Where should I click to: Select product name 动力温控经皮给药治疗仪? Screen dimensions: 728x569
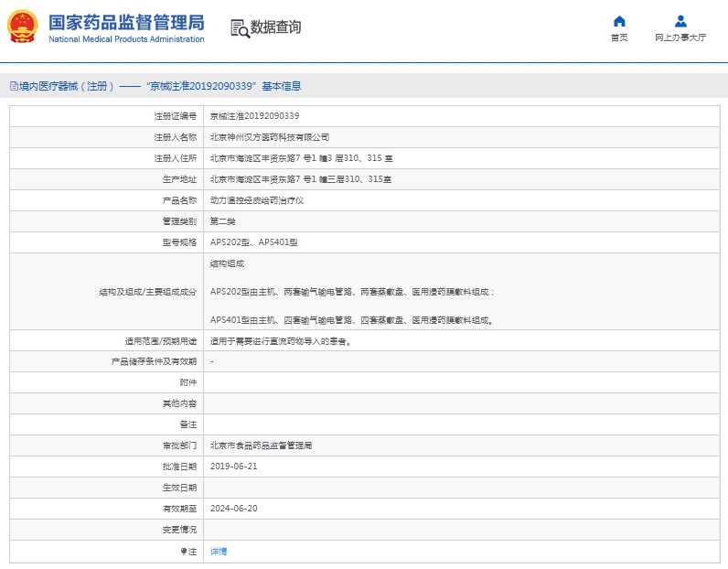coord(257,200)
